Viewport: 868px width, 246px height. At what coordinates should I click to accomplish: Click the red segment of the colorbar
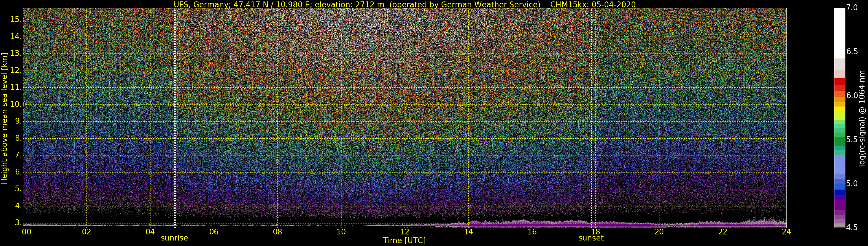[839, 84]
